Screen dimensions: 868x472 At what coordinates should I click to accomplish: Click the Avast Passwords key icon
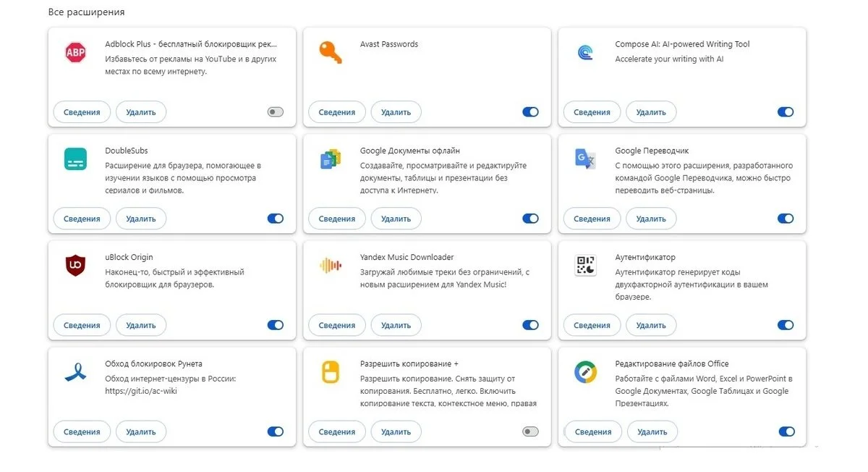pyautogui.click(x=330, y=52)
